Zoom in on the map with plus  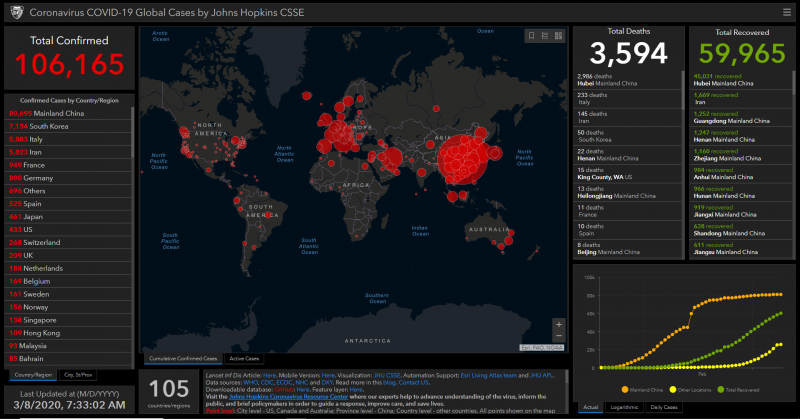click(559, 324)
